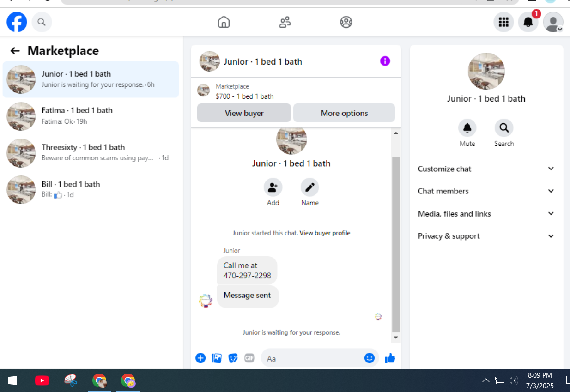Click More options button

tap(344, 113)
